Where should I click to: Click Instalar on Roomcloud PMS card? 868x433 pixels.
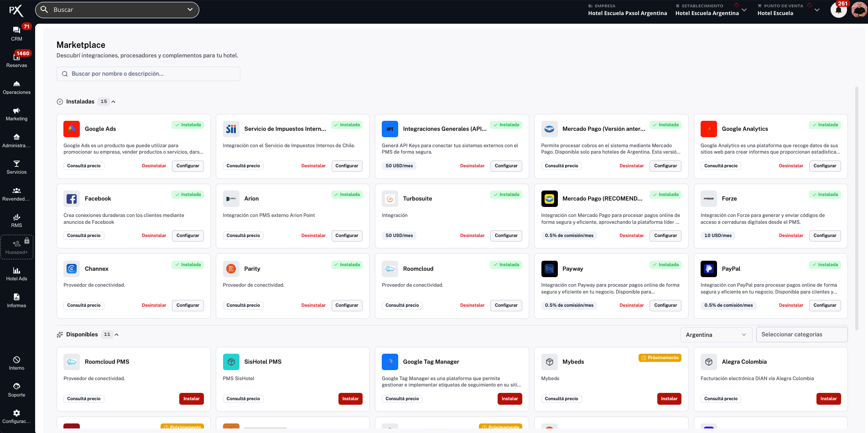tap(192, 399)
